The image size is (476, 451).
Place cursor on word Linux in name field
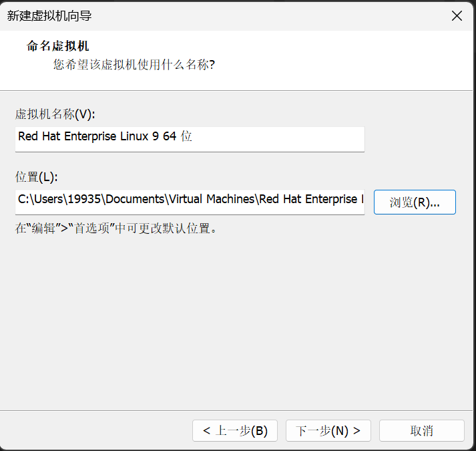pyautogui.click(x=134, y=136)
